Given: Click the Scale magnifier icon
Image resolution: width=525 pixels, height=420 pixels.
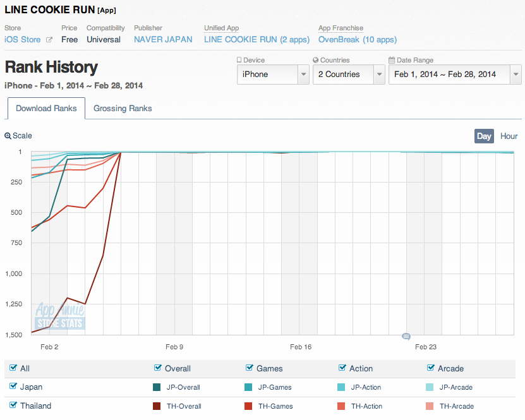Looking at the screenshot, I should 8,136.
